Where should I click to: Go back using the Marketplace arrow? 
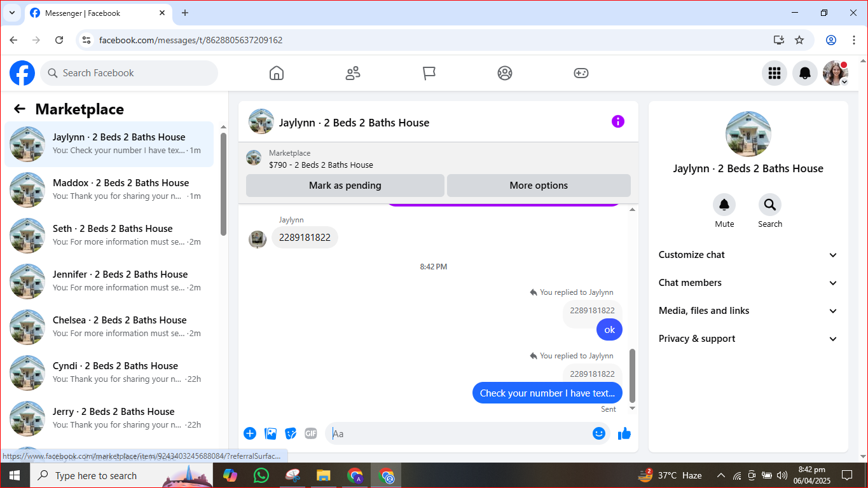20,109
